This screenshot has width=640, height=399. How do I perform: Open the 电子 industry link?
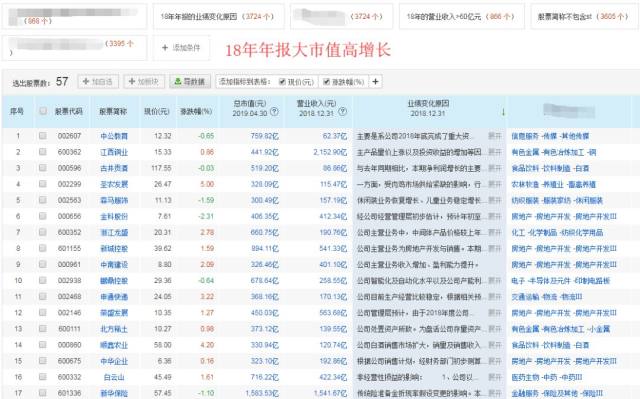coord(518,281)
